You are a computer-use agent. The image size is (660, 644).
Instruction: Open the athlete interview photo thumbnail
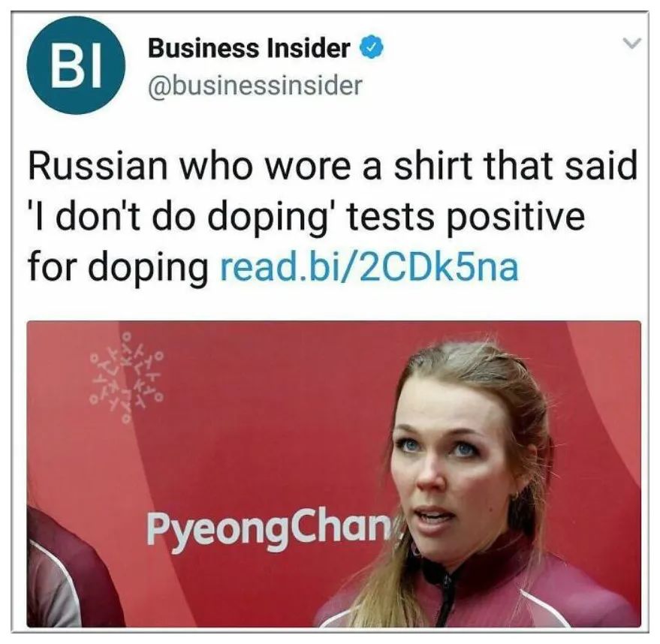point(334,474)
